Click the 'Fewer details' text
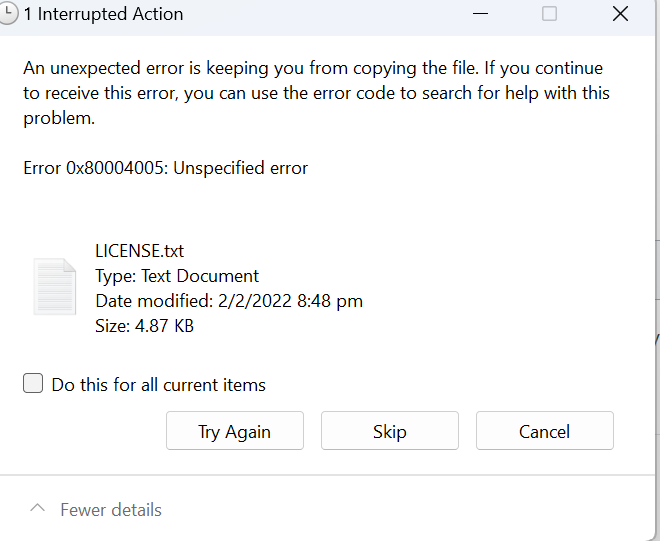This screenshot has height=541, width=660. [x=111, y=510]
